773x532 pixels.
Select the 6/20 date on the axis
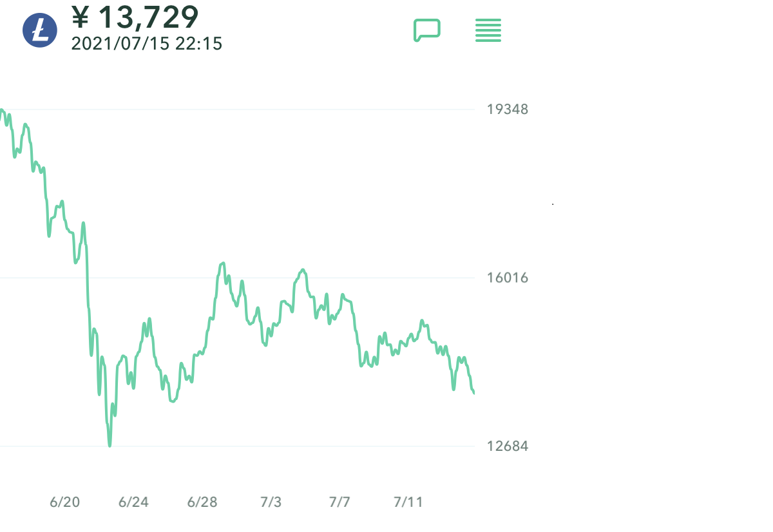(65, 502)
